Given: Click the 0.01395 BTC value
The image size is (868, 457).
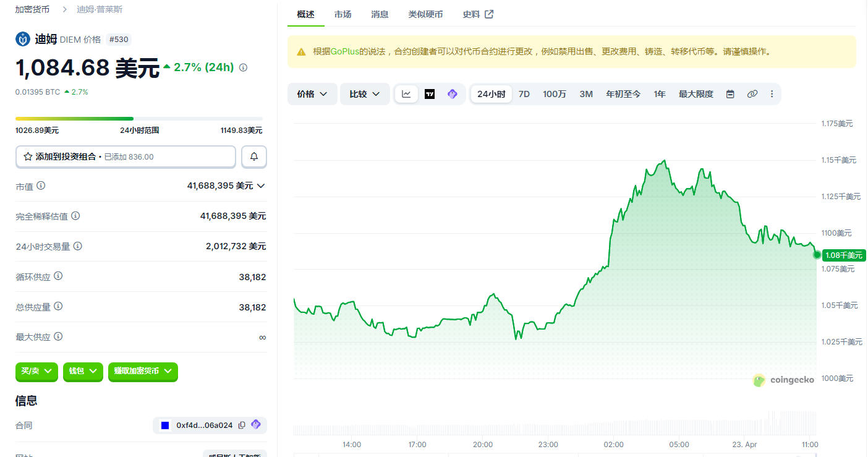Looking at the screenshot, I should (x=38, y=92).
